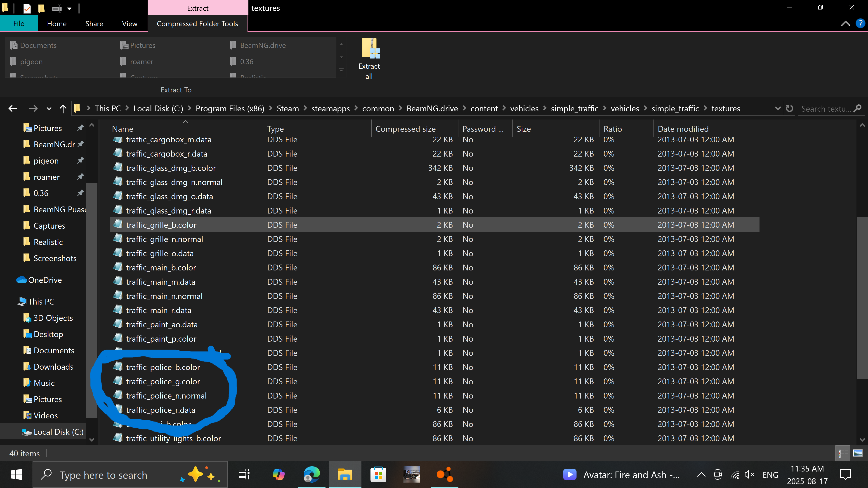
Task: Go back with the back arrow
Action: click(13, 108)
